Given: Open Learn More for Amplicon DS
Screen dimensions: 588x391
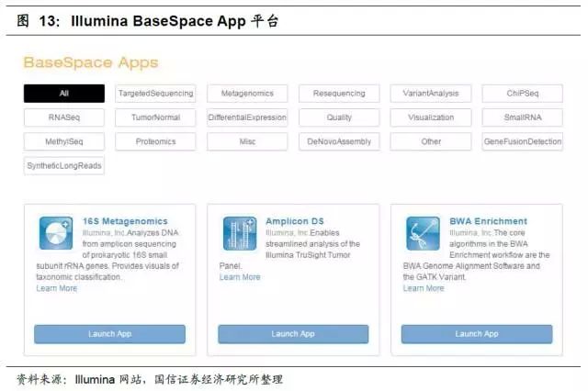Looking at the screenshot, I should click(x=240, y=277).
